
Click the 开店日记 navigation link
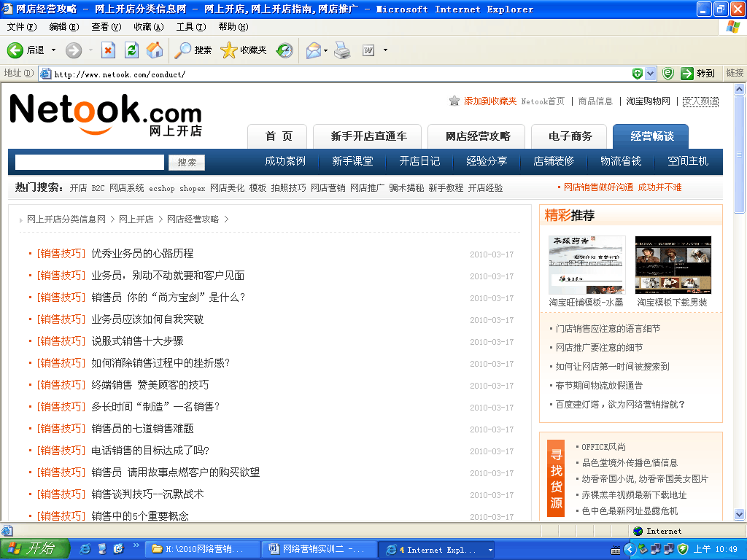click(419, 161)
